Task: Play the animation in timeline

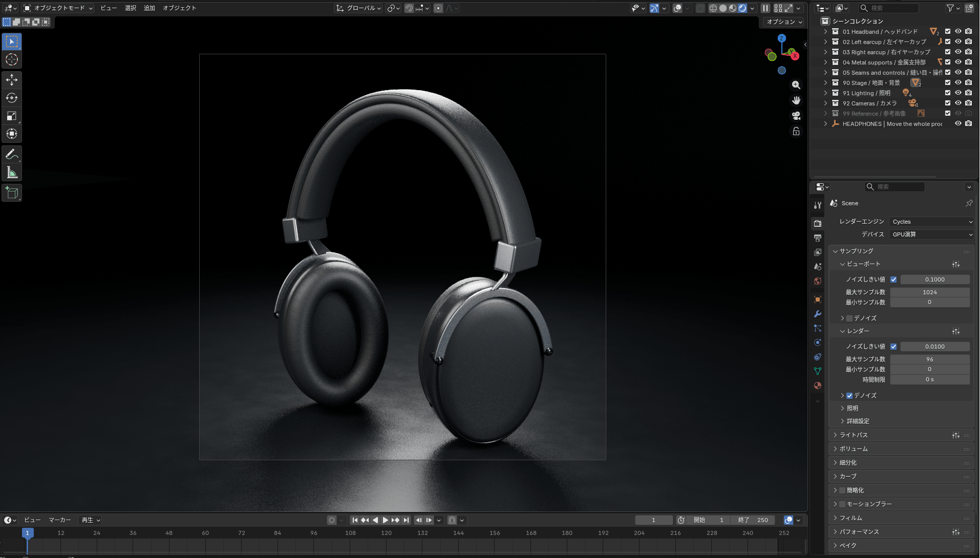Action: pos(385,520)
